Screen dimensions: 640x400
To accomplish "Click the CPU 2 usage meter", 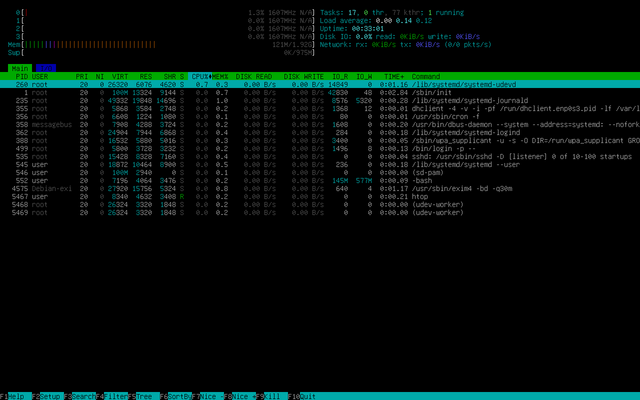I will coord(166,29).
